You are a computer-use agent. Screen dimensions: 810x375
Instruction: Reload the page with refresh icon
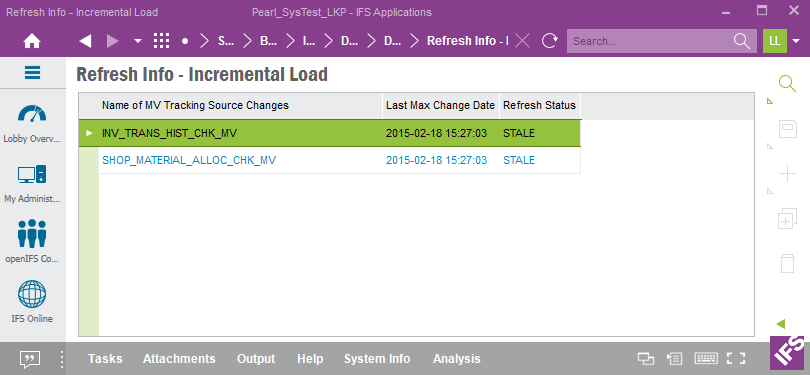point(551,41)
